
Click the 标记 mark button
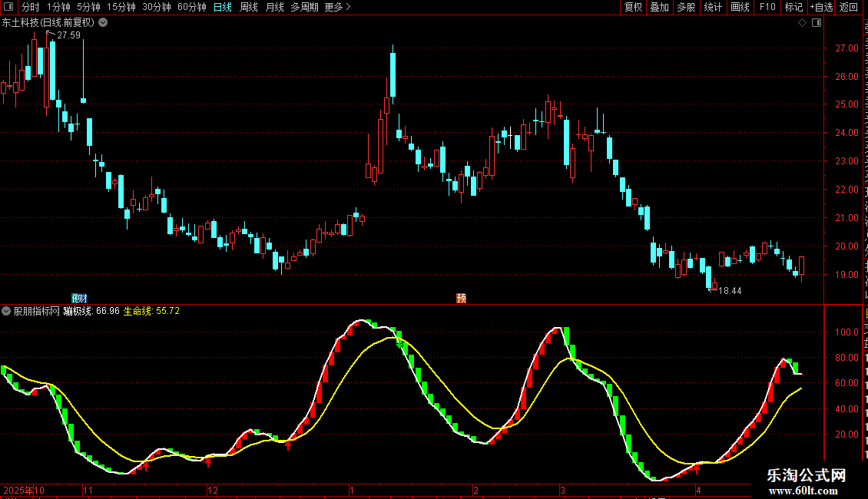click(793, 7)
